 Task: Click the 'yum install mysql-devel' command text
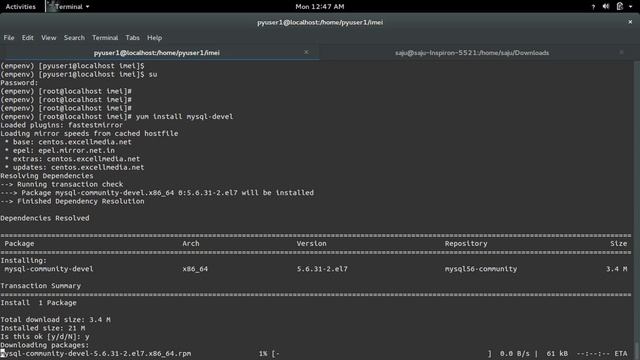click(x=184, y=117)
